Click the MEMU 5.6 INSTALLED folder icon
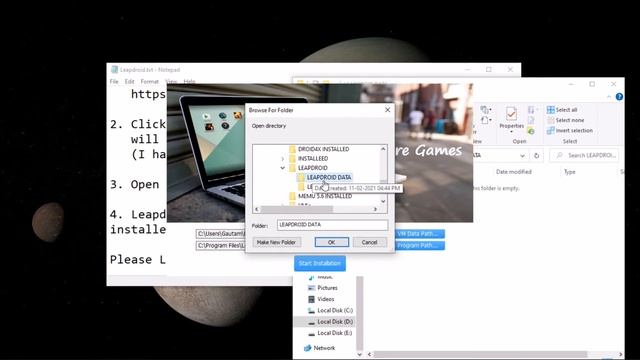 (x=292, y=196)
